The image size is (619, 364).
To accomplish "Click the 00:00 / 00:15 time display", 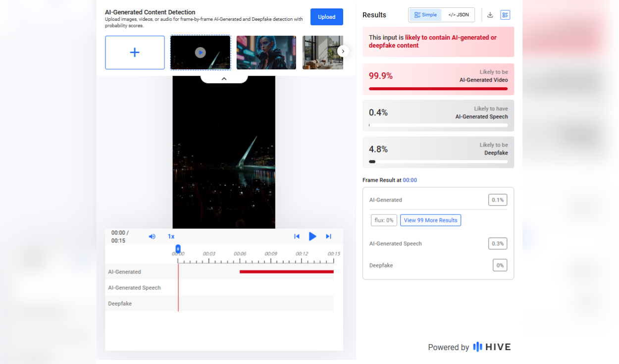I will pos(120,237).
